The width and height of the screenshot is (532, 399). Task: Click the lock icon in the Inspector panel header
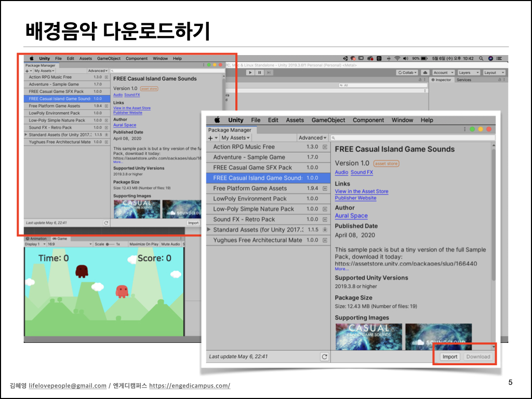tap(499, 79)
